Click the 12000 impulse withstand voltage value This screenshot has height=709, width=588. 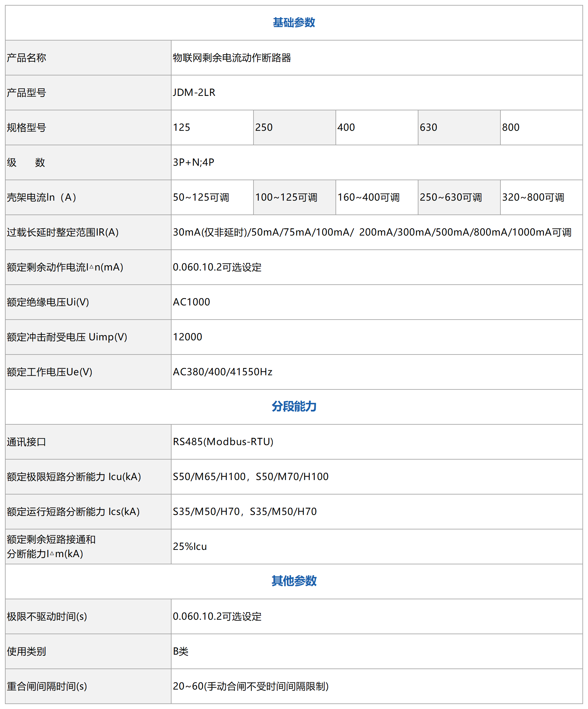188,337
